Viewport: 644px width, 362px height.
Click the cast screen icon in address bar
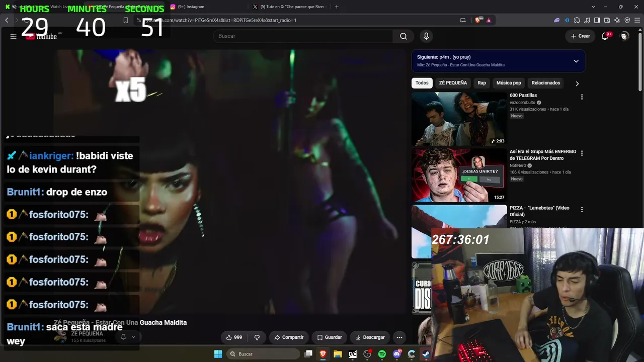pyautogui.click(x=463, y=20)
